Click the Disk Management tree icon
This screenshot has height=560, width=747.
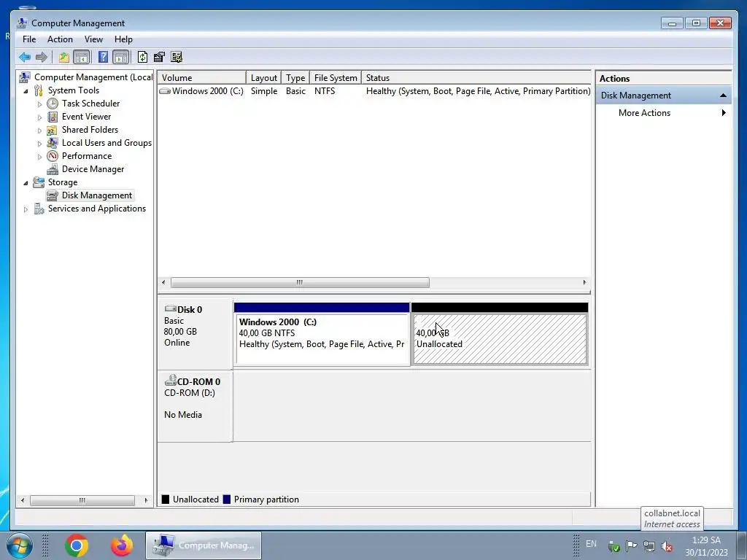(x=53, y=195)
